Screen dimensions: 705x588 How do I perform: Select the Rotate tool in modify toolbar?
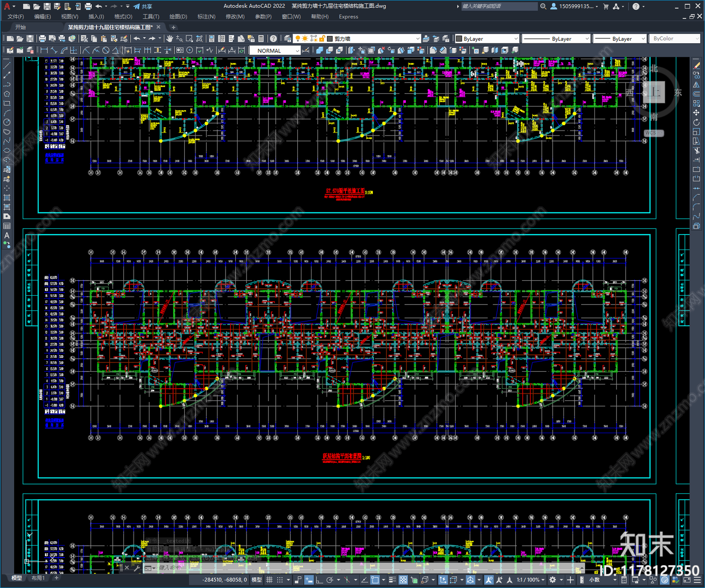(x=696, y=123)
